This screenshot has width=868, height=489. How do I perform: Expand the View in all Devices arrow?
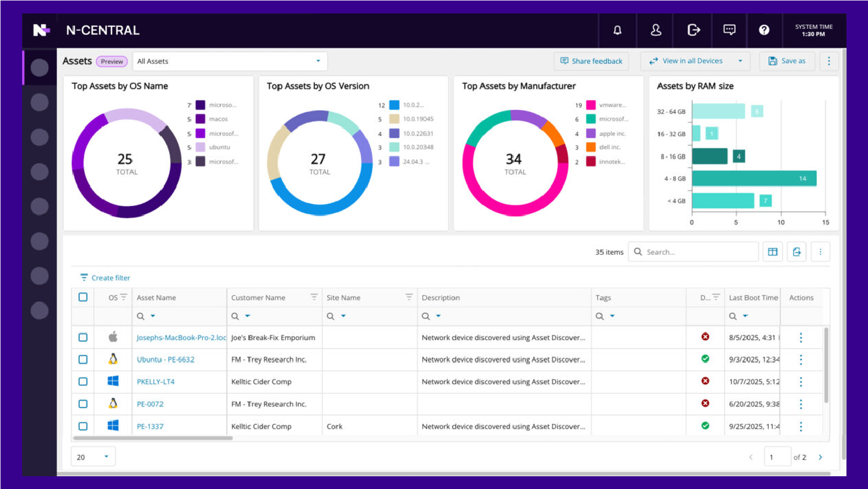click(740, 61)
